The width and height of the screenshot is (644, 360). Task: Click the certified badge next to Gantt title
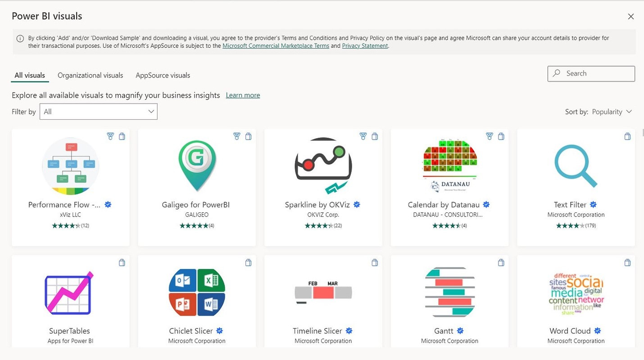(460, 331)
